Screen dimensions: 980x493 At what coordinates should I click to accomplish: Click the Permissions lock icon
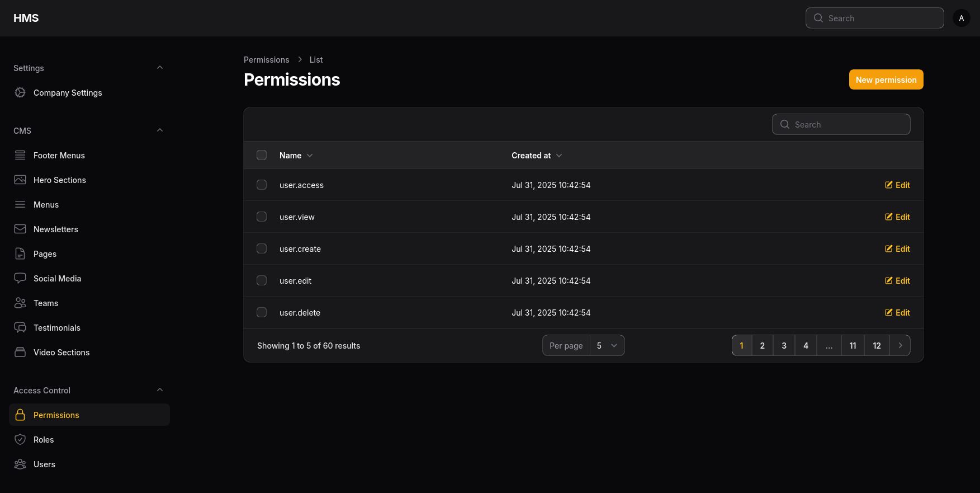20,415
